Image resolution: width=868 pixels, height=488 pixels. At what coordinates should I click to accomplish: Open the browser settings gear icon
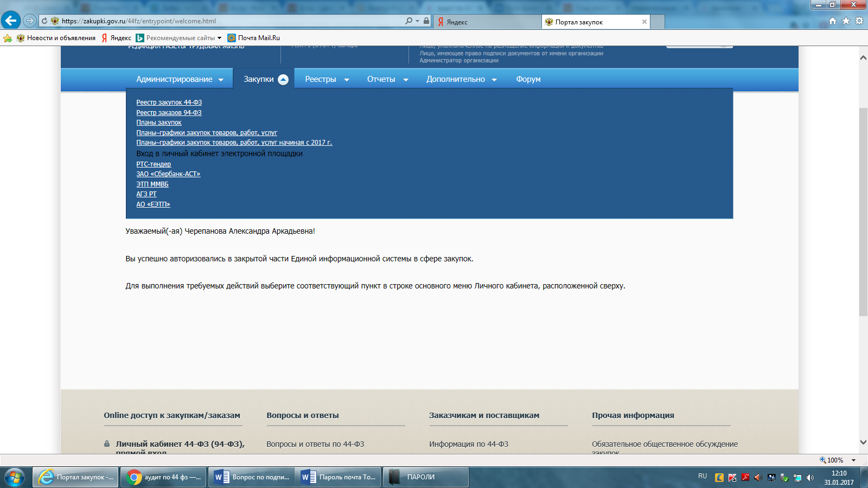tap(859, 21)
